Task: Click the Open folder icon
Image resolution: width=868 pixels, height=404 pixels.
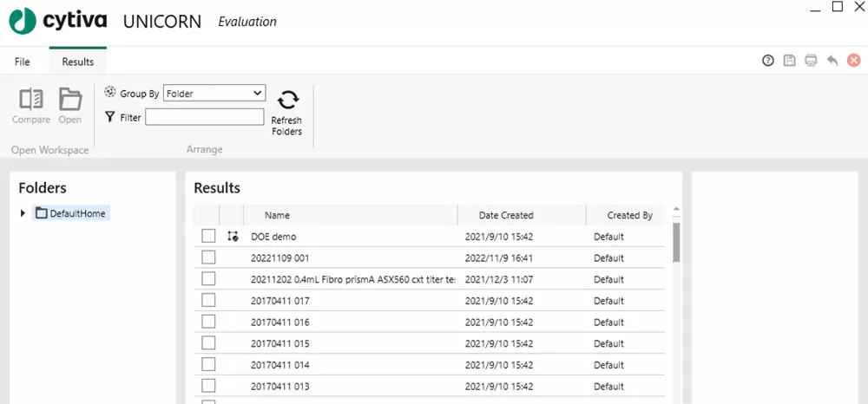Action: point(69,99)
